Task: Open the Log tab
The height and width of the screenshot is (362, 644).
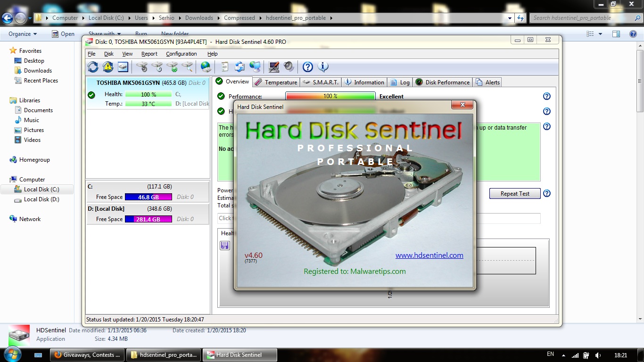Action: (400, 82)
